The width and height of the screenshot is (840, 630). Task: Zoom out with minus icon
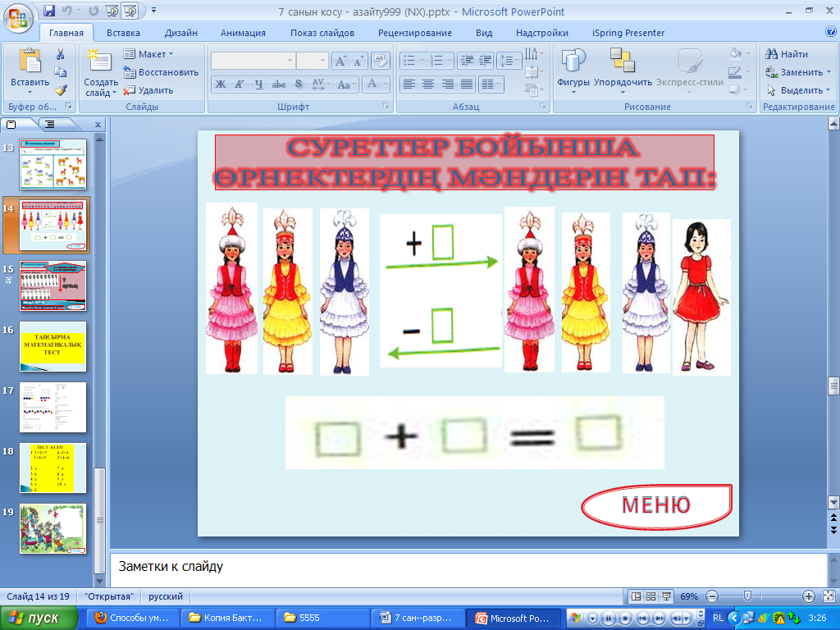point(712,596)
